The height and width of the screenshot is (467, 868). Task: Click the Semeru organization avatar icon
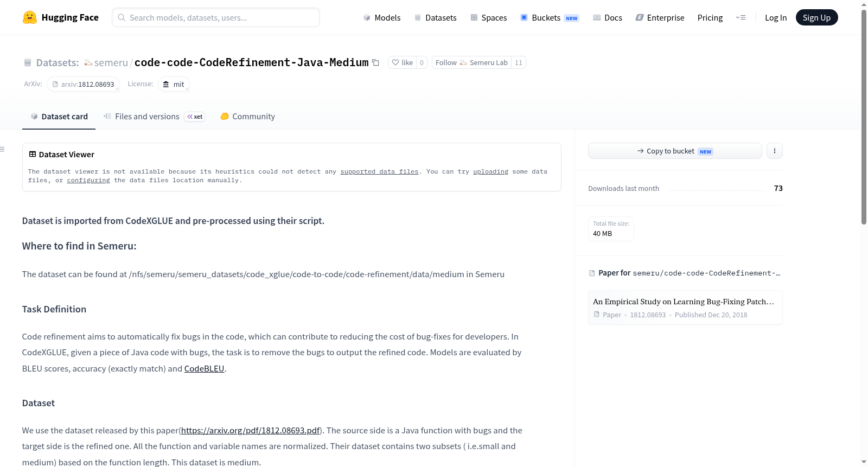tap(88, 62)
